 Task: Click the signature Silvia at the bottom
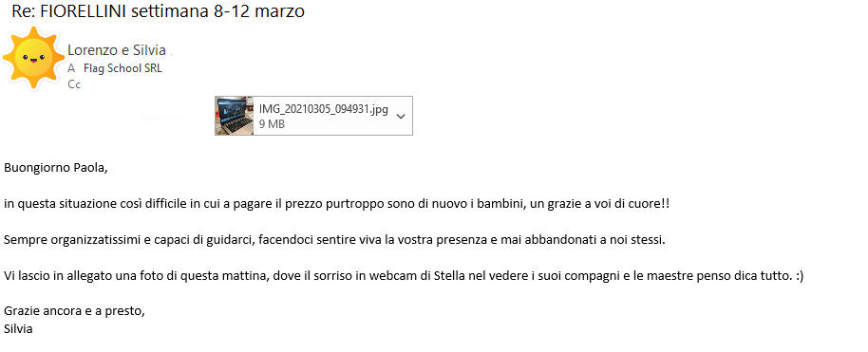(x=18, y=329)
